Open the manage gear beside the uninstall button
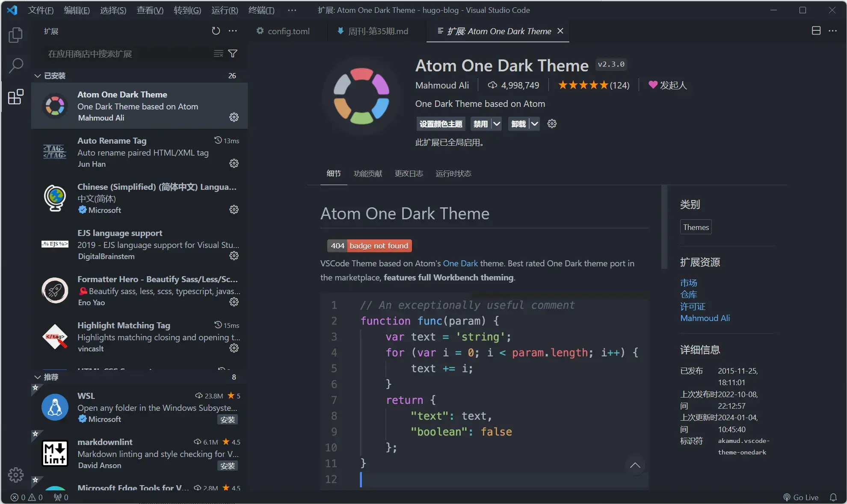Screen dimensions: 847x504 click(552, 124)
